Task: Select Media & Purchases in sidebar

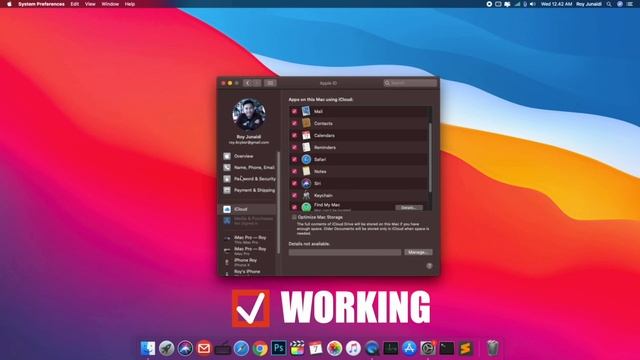Action: [x=249, y=221]
